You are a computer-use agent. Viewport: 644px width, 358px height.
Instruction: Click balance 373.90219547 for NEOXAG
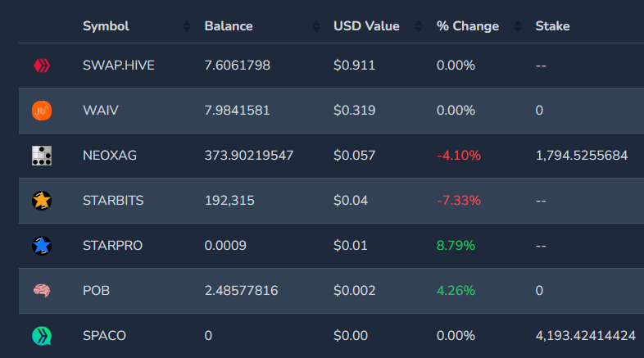coord(249,156)
